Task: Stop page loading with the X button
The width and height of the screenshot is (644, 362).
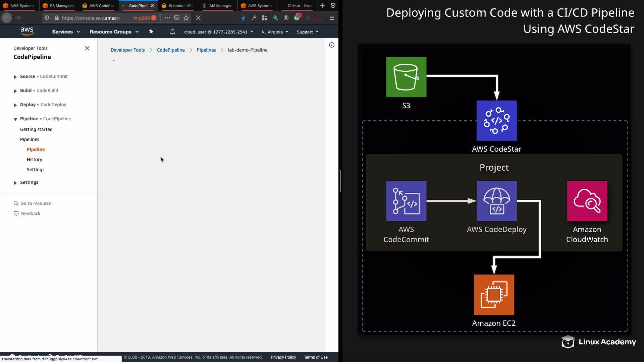Action: pos(198,18)
